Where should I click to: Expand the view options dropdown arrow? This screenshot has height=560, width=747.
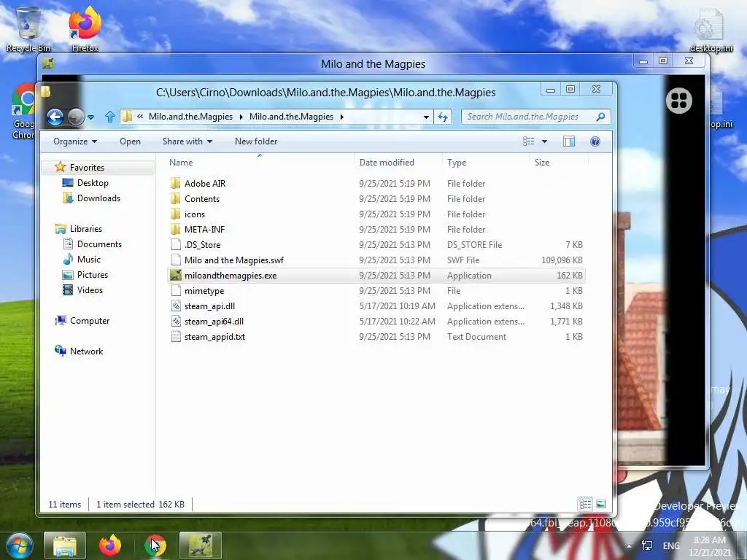(x=544, y=141)
